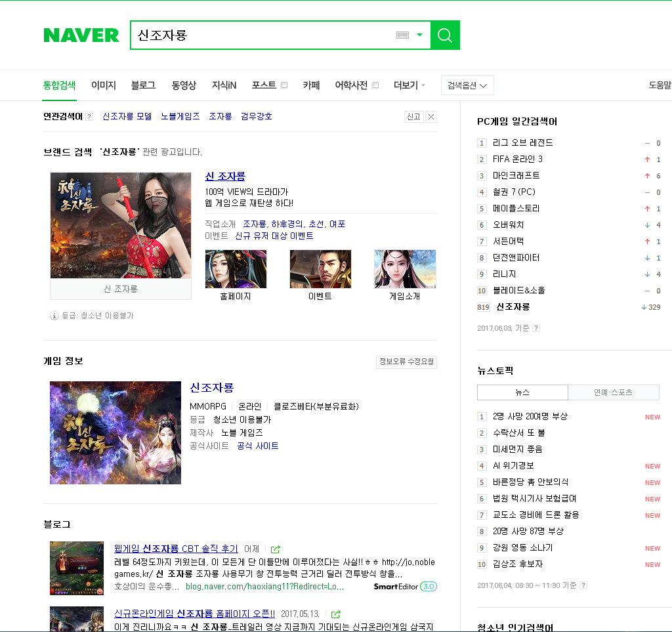
Task: Click the NAVER logo
Action: 81,35
